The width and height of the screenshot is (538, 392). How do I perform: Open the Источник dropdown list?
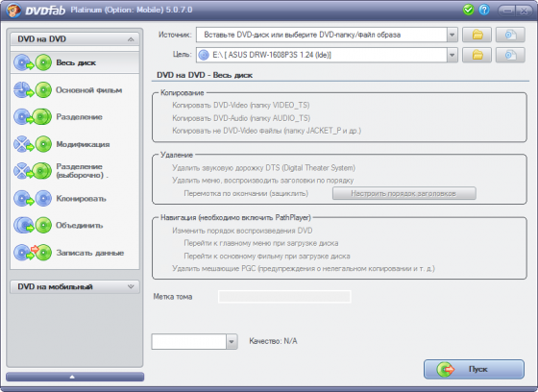[452, 35]
